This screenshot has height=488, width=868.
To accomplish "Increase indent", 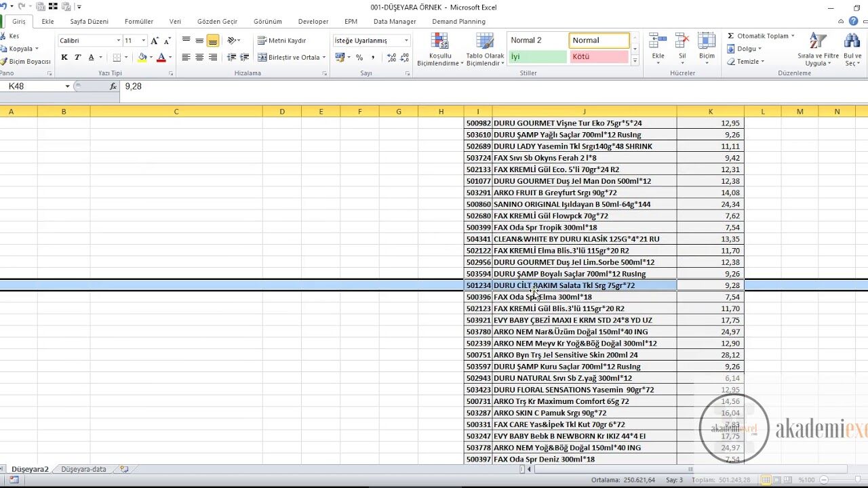I will [244, 58].
